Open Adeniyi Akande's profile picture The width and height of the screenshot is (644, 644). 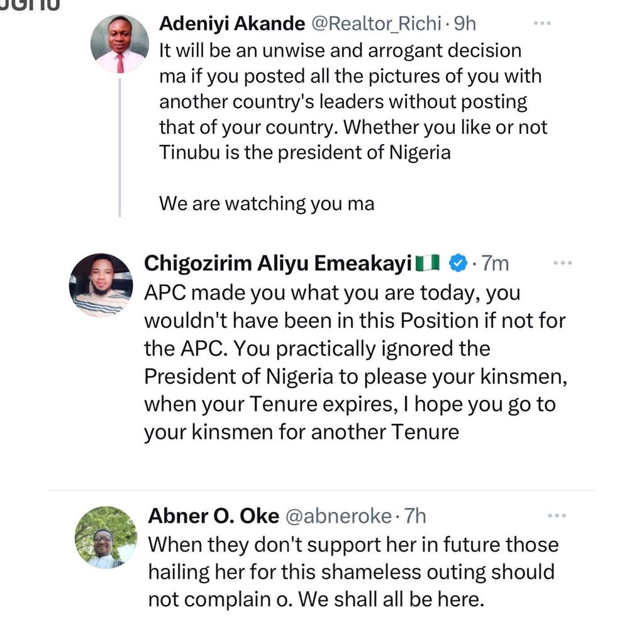(119, 44)
